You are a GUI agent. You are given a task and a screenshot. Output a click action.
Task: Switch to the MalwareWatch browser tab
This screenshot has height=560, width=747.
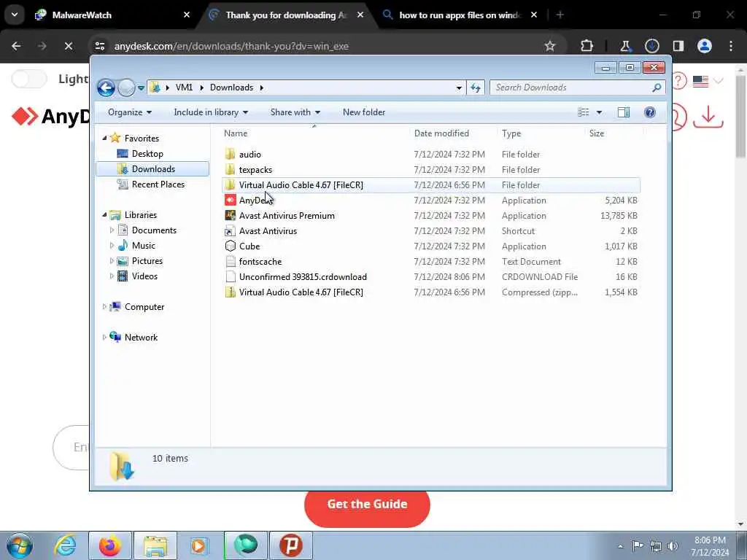[x=112, y=15]
